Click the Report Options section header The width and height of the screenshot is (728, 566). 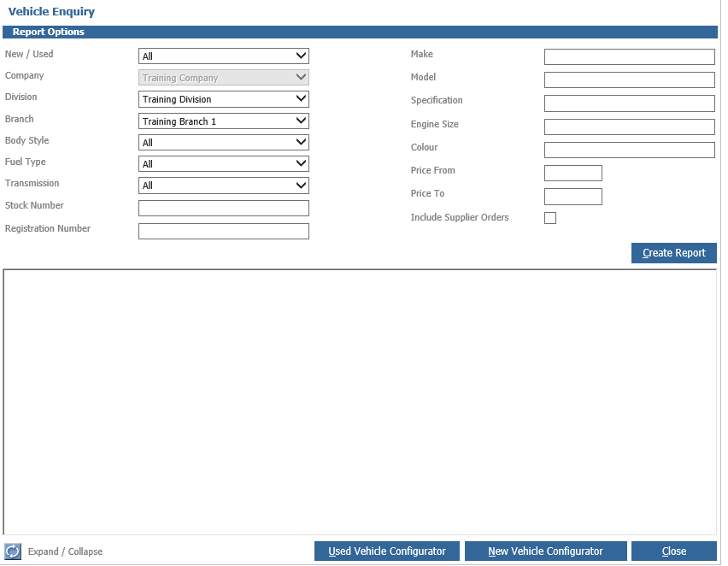pyautogui.click(x=360, y=32)
